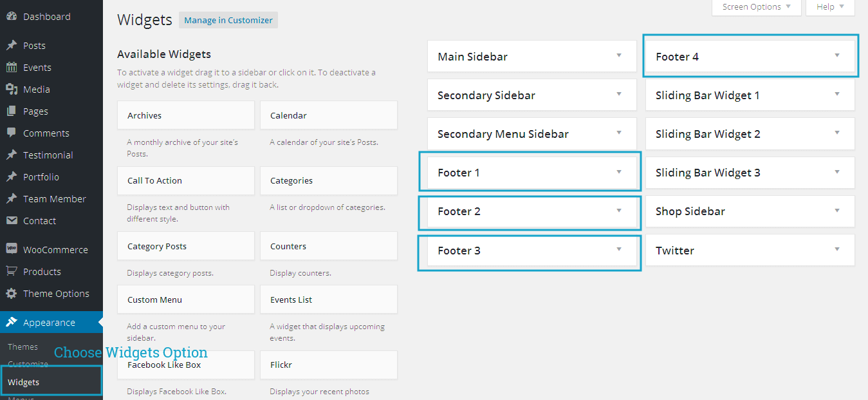Click the Contact envelope icon
The image size is (868, 400).
coord(12,221)
